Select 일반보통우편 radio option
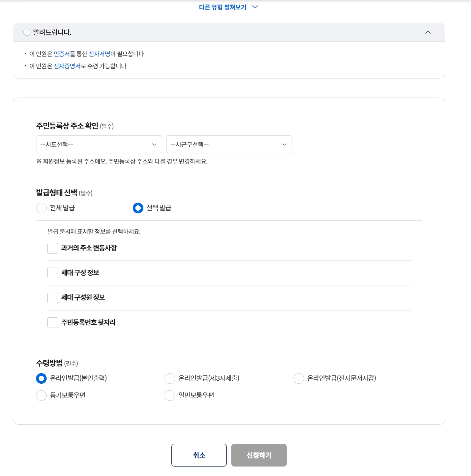 [x=170, y=396]
